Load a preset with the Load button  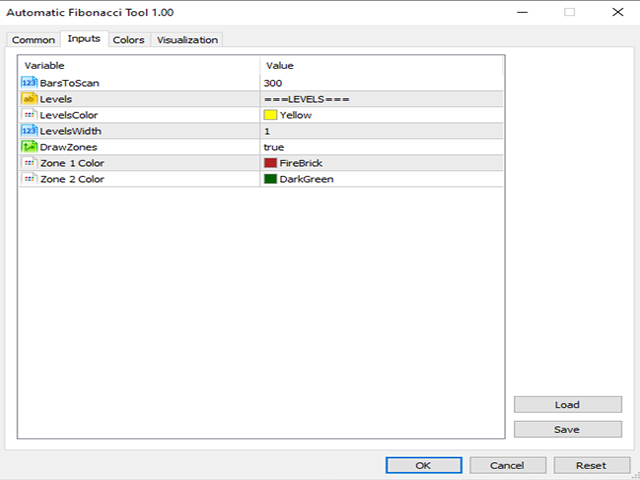pos(568,404)
